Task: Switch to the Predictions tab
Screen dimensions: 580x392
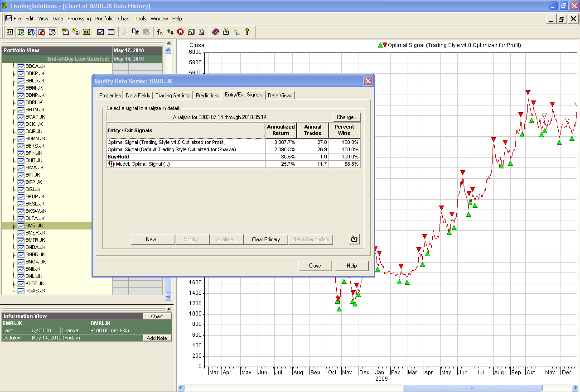Action: click(208, 96)
